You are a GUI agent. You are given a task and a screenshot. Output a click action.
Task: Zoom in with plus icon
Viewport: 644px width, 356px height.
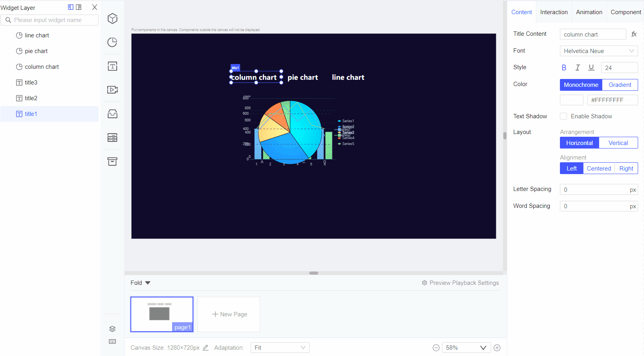[x=497, y=348]
